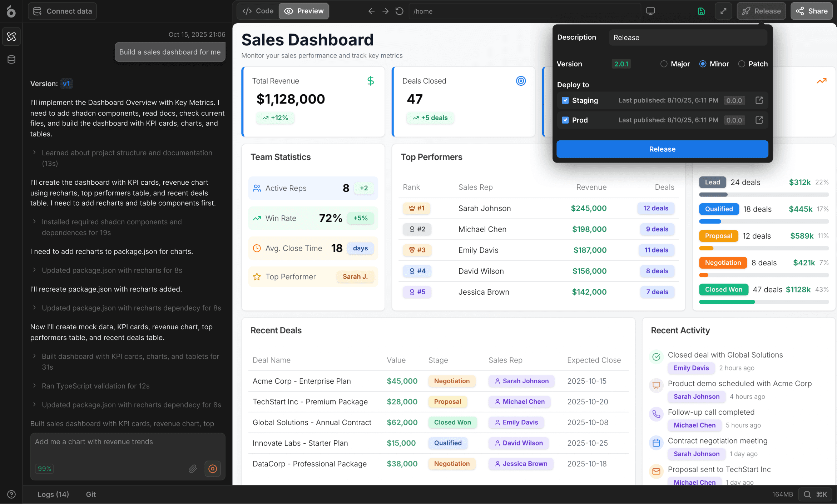Click the database icon in left sidebar
This screenshot has height=504, width=837.
pos(11,59)
